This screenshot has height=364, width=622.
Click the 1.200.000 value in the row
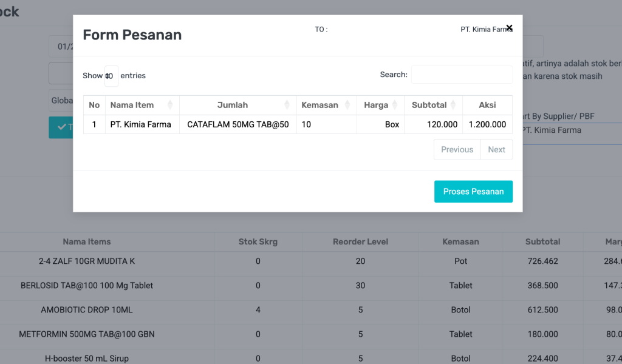[x=487, y=124]
